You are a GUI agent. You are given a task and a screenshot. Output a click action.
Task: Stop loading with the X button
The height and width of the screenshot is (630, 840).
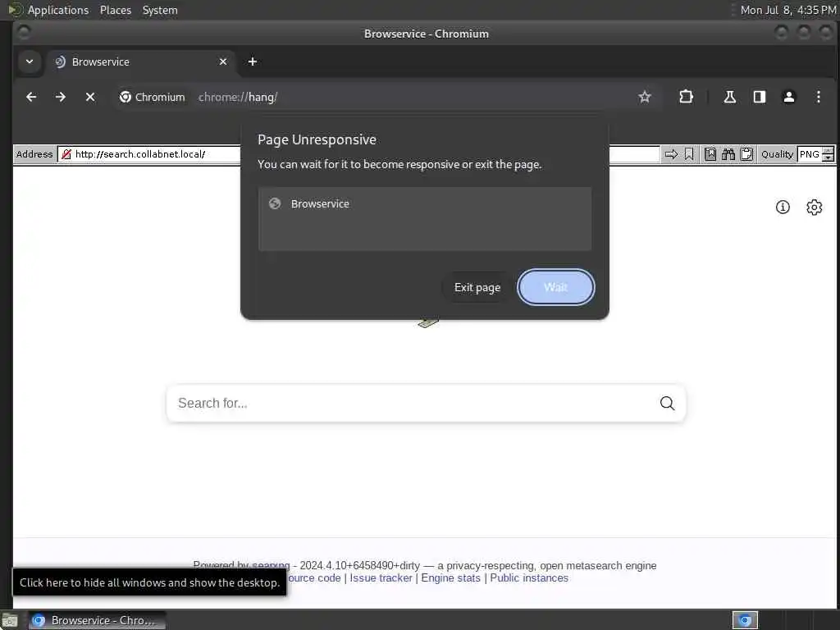coord(90,97)
